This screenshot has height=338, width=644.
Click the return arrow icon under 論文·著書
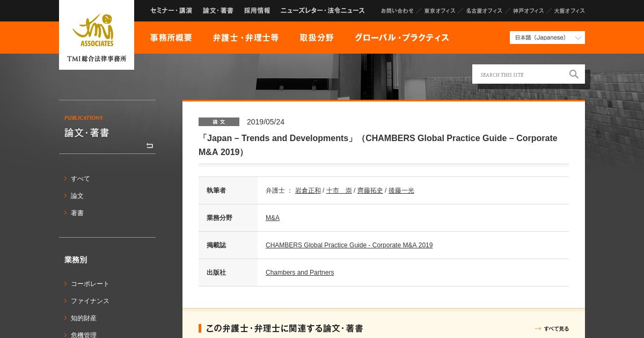[150, 145]
